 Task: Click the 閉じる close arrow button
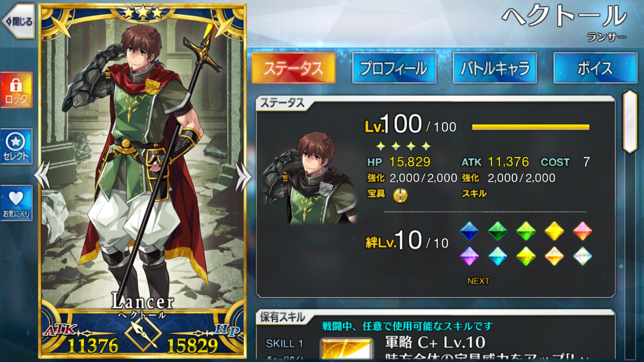[19, 21]
